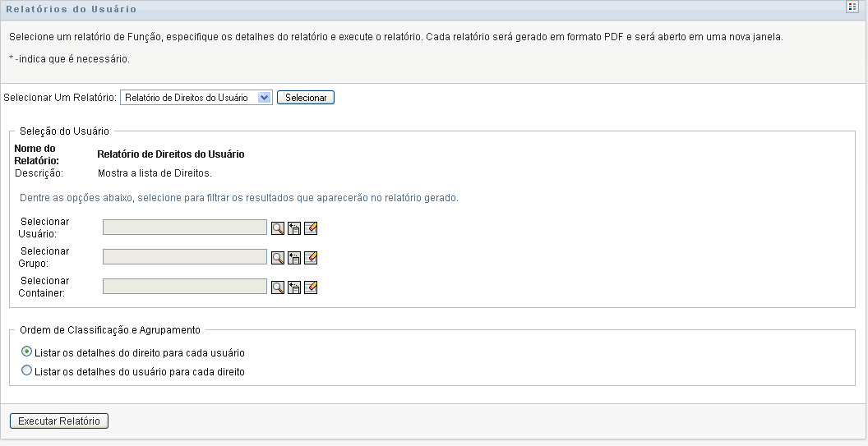Open history icon for Selecionar Container
This screenshot has height=446, width=868.
coord(294,287)
